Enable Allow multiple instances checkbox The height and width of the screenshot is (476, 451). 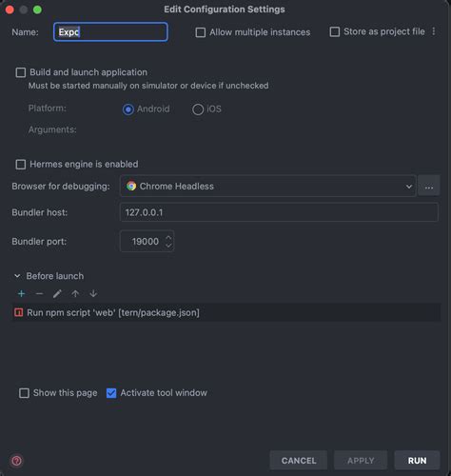pyautogui.click(x=201, y=32)
